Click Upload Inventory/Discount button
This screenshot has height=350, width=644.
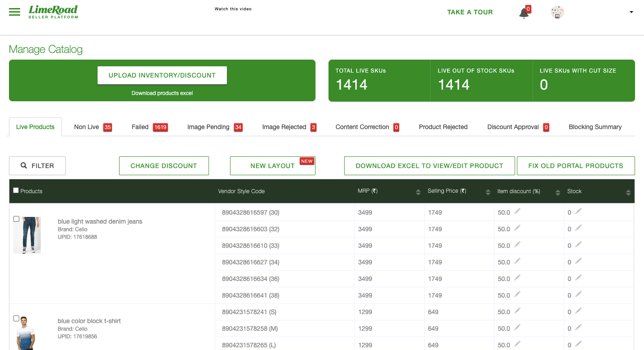click(x=162, y=75)
